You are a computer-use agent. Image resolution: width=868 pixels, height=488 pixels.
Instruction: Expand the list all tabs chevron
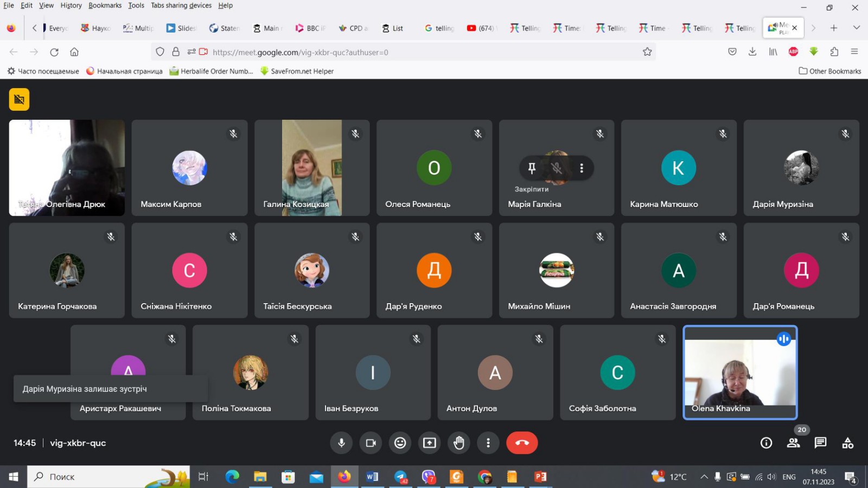[856, 28]
